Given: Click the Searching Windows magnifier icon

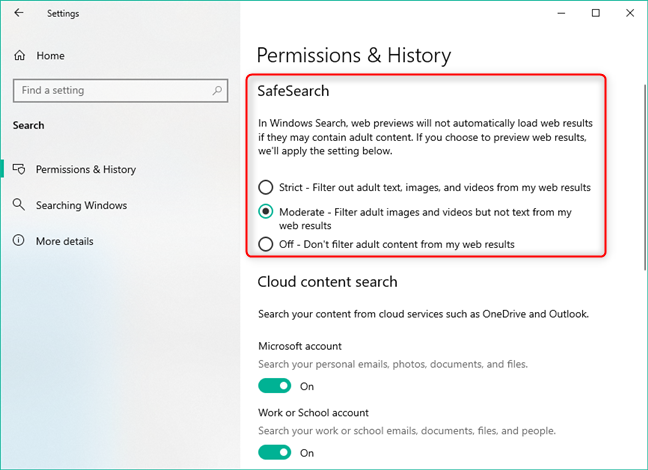Looking at the screenshot, I should coord(19,205).
